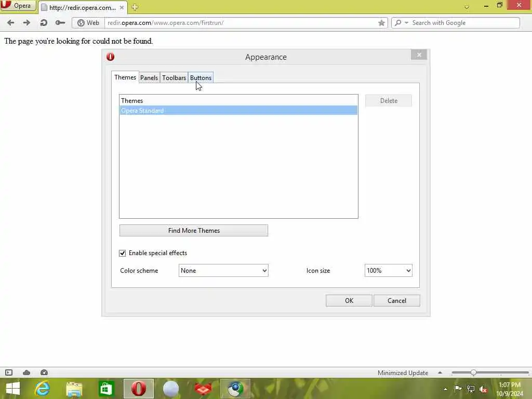Image resolution: width=532 pixels, height=399 pixels.
Task: Toggle the panel icon in status bar
Action: coord(9,373)
